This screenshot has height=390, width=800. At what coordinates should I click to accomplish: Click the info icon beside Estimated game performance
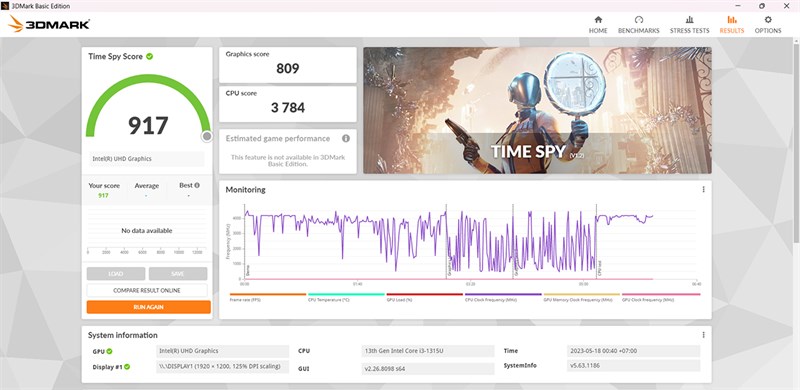pyautogui.click(x=346, y=138)
